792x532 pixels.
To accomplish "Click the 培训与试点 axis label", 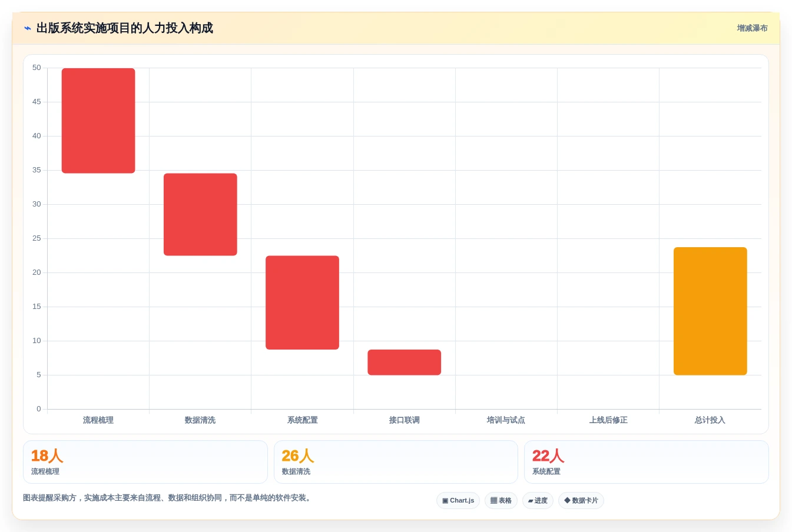I will [x=506, y=420].
